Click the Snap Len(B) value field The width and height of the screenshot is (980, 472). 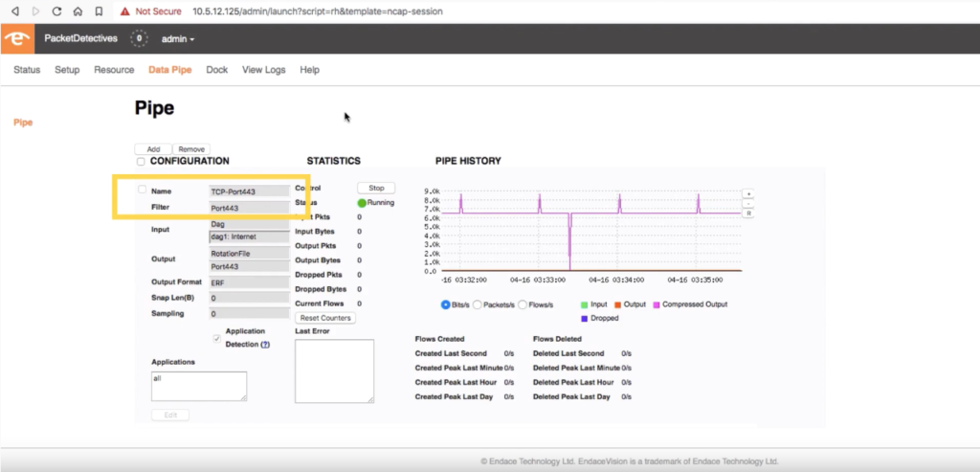pyautogui.click(x=249, y=298)
